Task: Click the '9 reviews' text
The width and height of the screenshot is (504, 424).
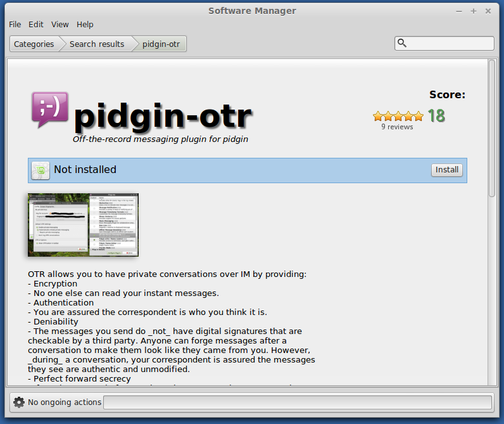Action: (x=397, y=127)
